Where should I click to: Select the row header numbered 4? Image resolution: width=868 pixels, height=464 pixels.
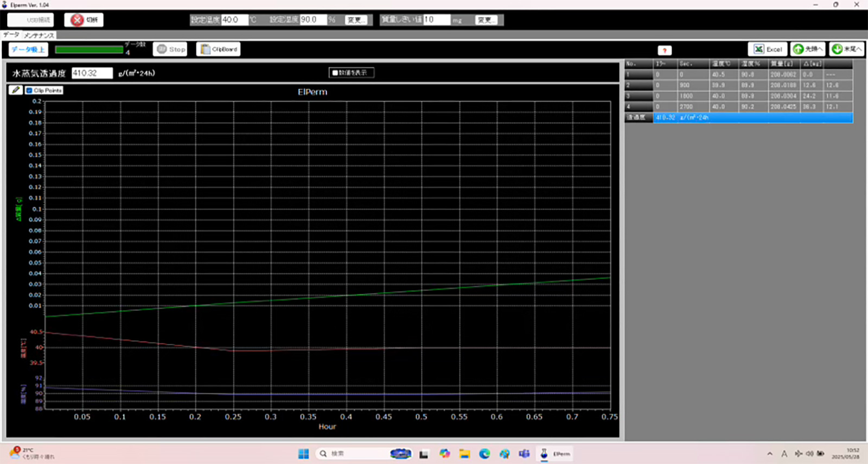(639, 107)
